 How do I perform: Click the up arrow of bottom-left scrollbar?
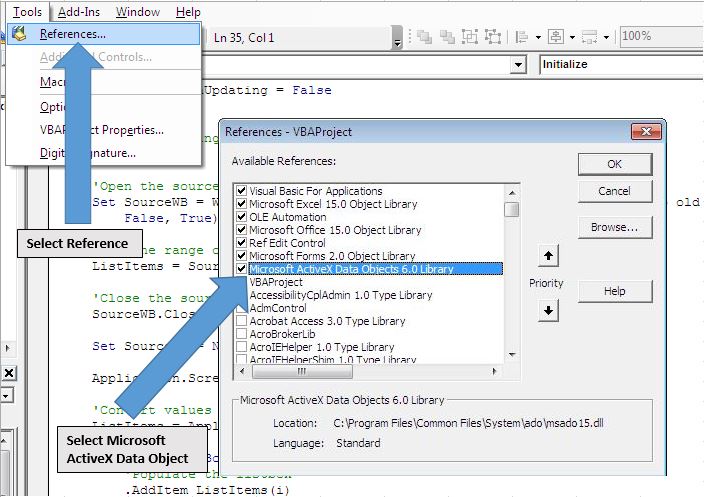point(3,441)
